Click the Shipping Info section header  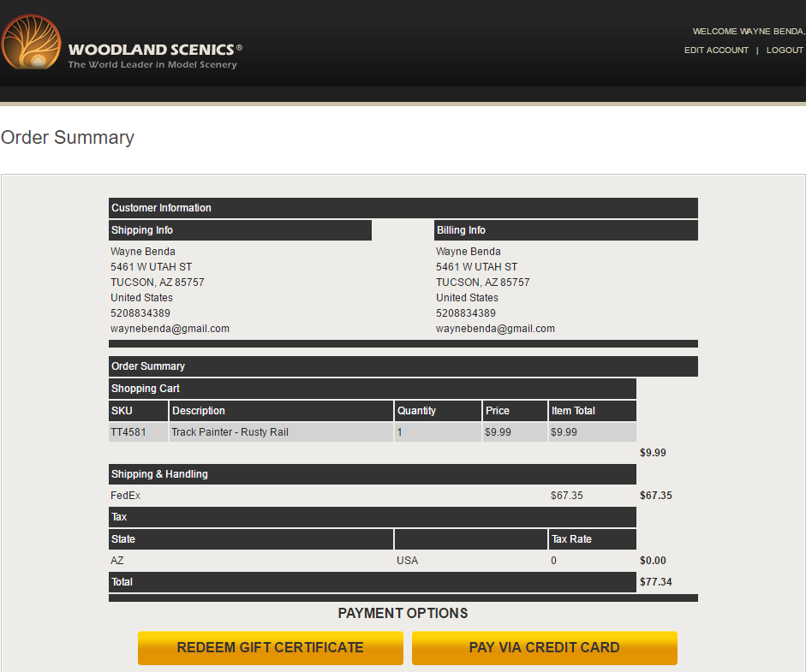[x=240, y=230]
